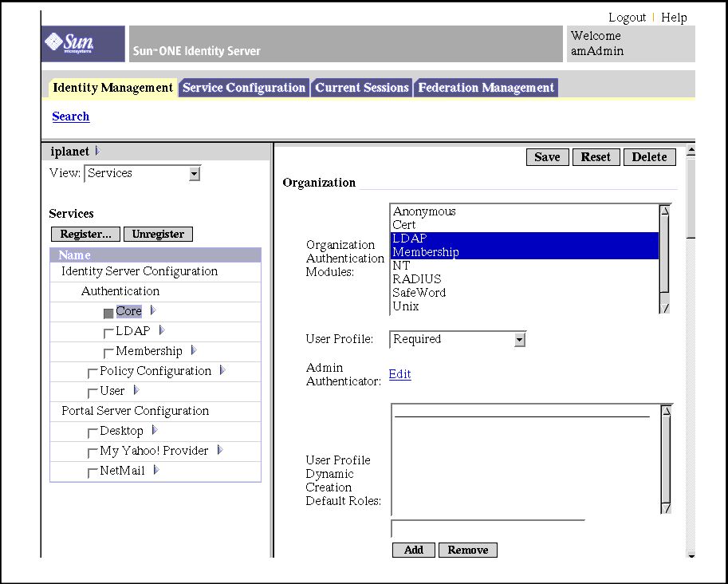This screenshot has height=584, width=728.
Task: Open properties arrow next to Core
Action: [x=153, y=310]
